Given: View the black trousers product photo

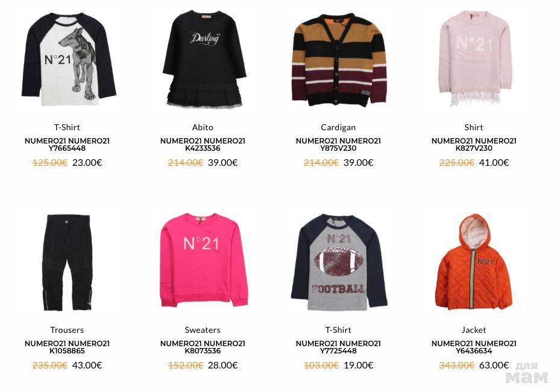Looking at the screenshot, I should tap(68, 262).
